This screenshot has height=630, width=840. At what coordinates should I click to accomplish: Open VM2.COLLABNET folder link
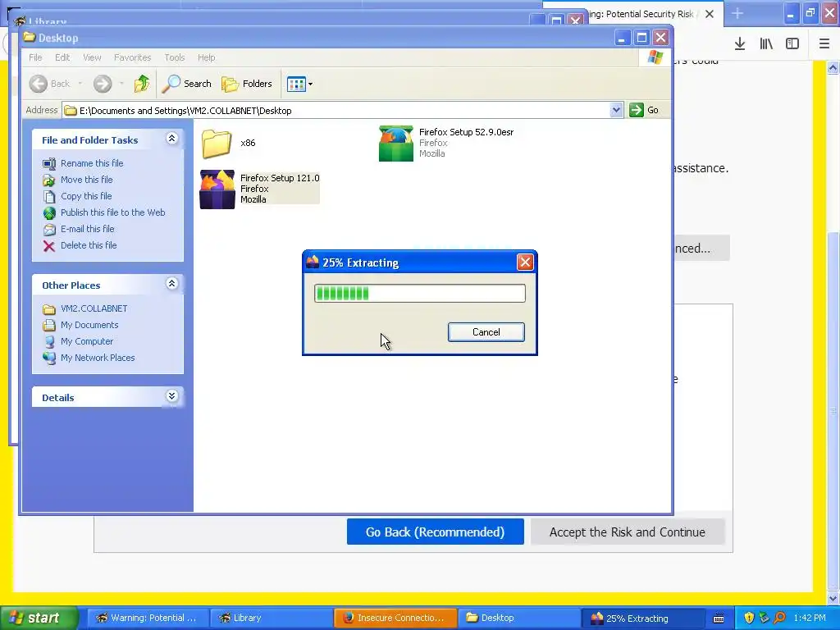94,308
